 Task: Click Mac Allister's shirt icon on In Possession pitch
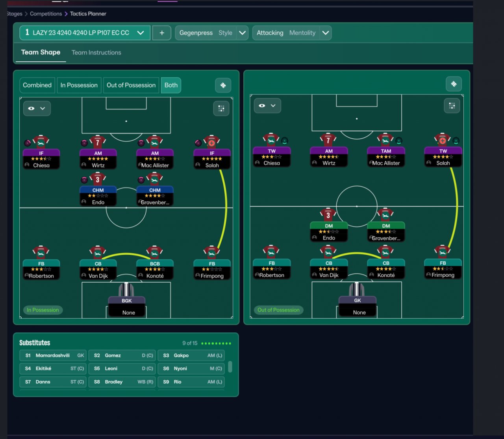[155, 142]
